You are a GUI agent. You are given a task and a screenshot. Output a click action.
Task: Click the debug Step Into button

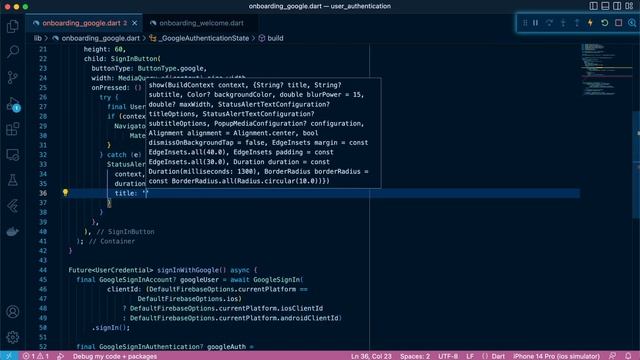(563, 23)
